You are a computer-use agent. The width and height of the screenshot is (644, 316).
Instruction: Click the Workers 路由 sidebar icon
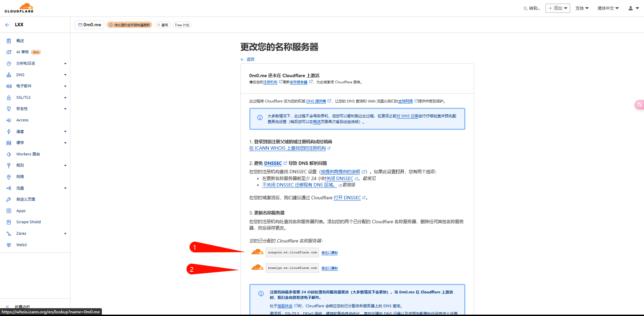point(9,154)
